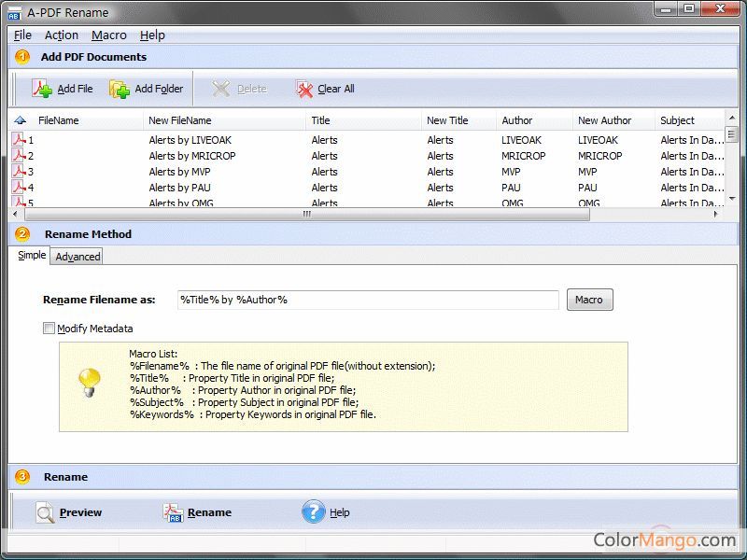Click the Title cell 'Alerts' in row 1

(x=324, y=140)
